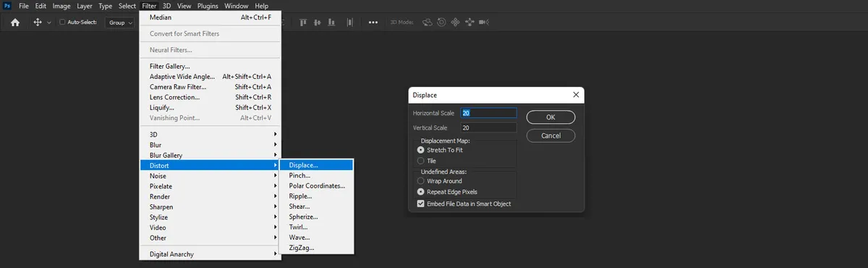Open the Image menu
Viewport: 868px width, 268px height.
[61, 6]
